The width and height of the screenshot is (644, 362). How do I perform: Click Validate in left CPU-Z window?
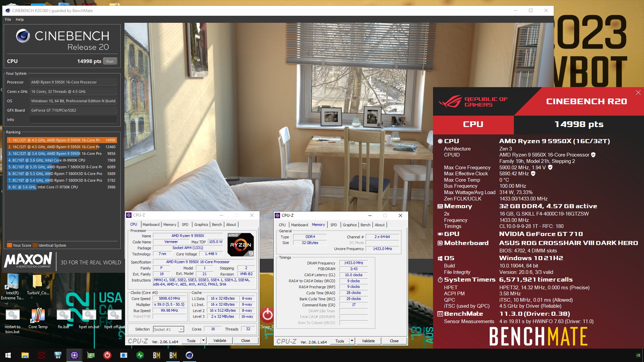pyautogui.click(x=220, y=341)
